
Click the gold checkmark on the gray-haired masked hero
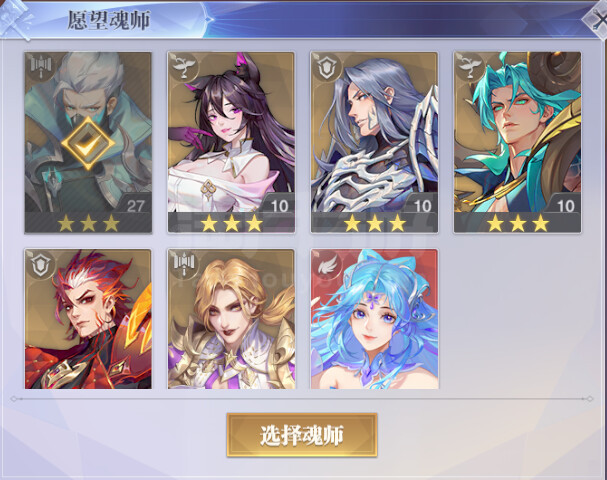coord(88,144)
